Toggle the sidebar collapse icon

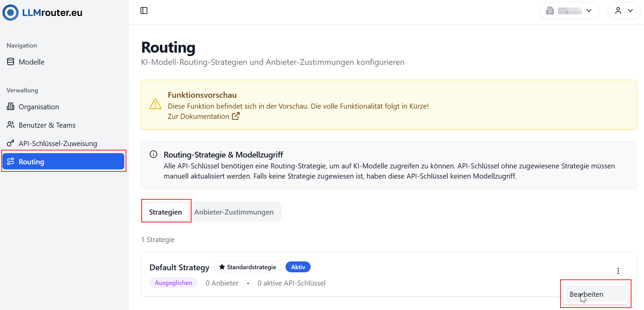pyautogui.click(x=144, y=11)
